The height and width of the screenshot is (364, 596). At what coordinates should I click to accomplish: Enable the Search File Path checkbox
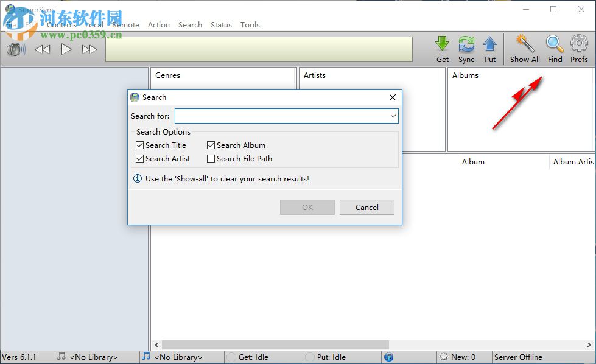[211, 158]
